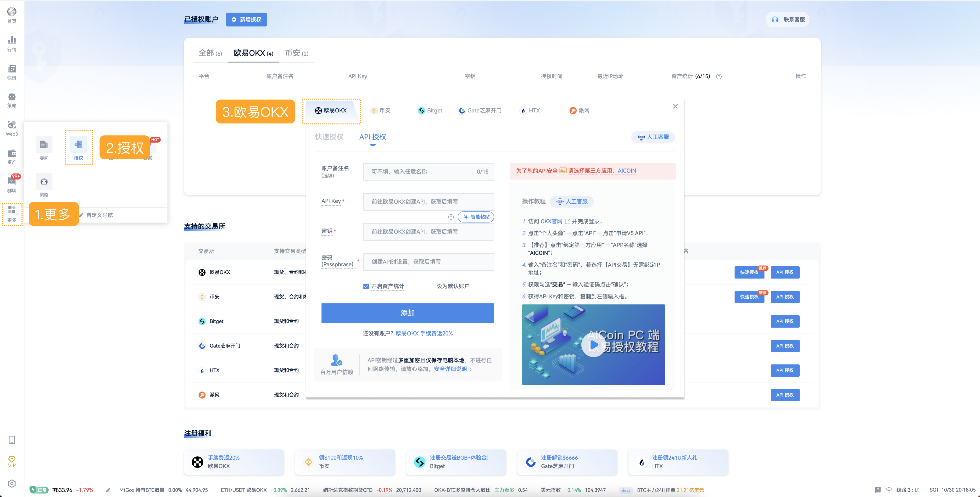Screen dimensions: 980x497
Task: Toggle the 设为默认账户 checkbox
Action: pos(431,286)
